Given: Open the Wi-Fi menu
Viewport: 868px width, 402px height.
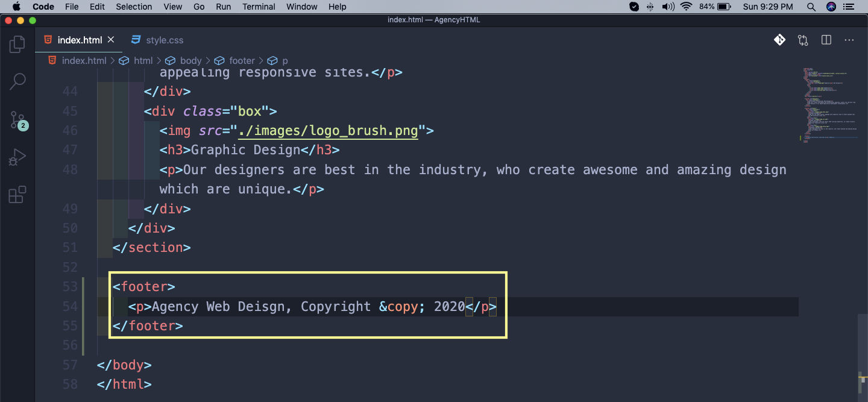Looking at the screenshot, I should pyautogui.click(x=686, y=7).
